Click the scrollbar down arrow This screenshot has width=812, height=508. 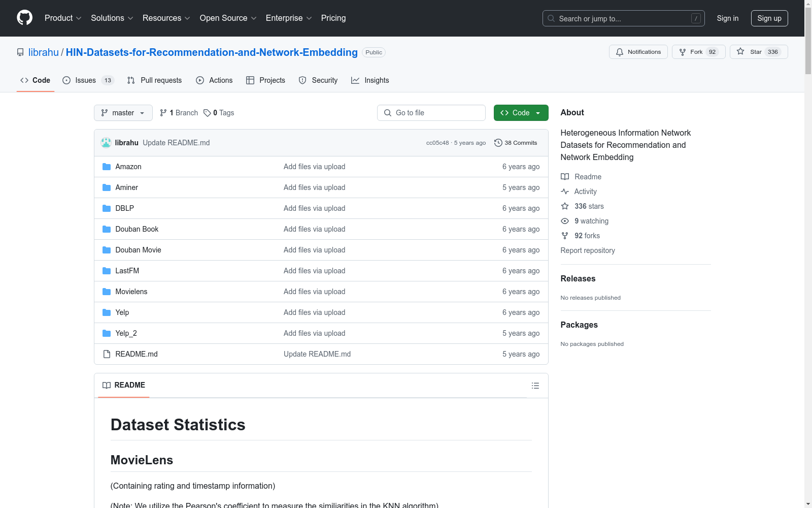(x=808, y=504)
